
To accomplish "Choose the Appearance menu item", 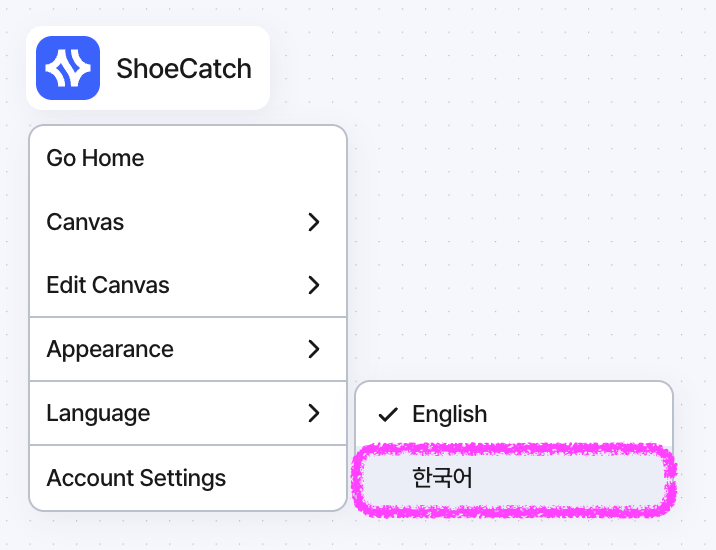I will click(x=188, y=349).
